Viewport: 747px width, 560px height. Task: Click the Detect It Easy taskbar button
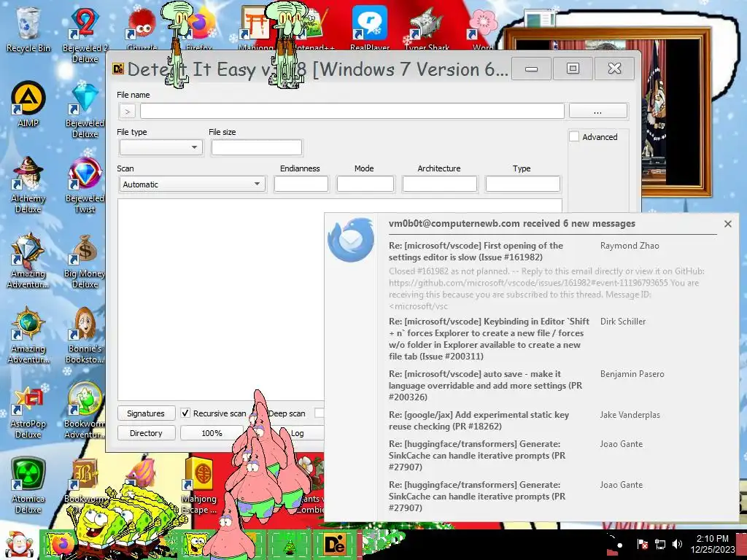click(x=335, y=544)
